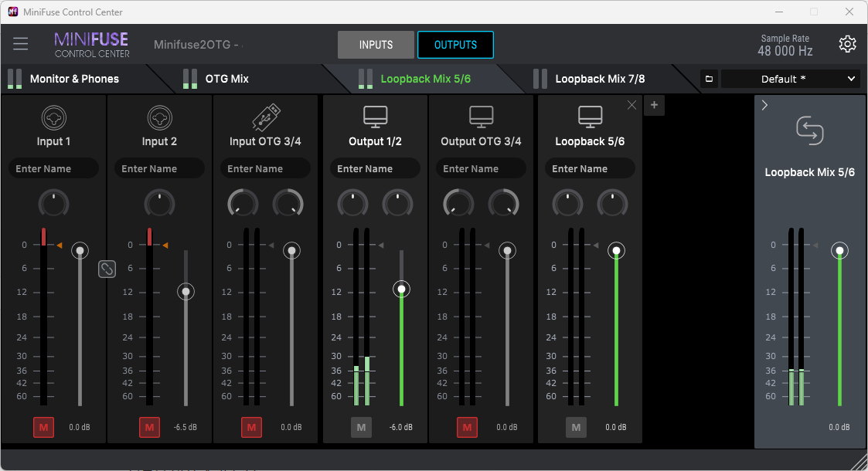Remove the Loopback 5/6 channel strip

(x=631, y=105)
